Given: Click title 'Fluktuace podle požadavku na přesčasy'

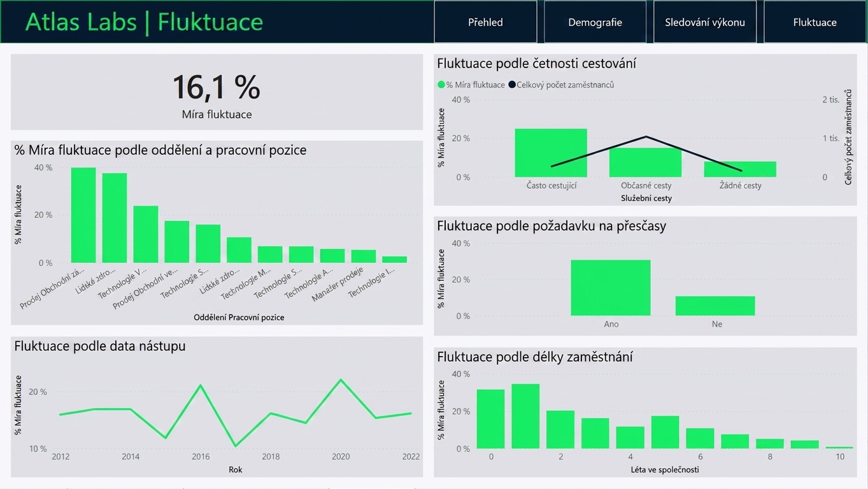Looking at the screenshot, I should tap(551, 226).
